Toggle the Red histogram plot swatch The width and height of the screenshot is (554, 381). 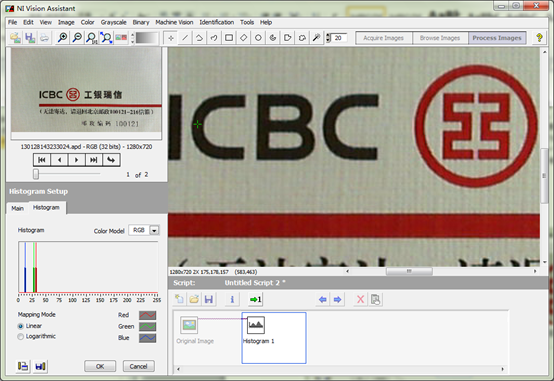147,315
